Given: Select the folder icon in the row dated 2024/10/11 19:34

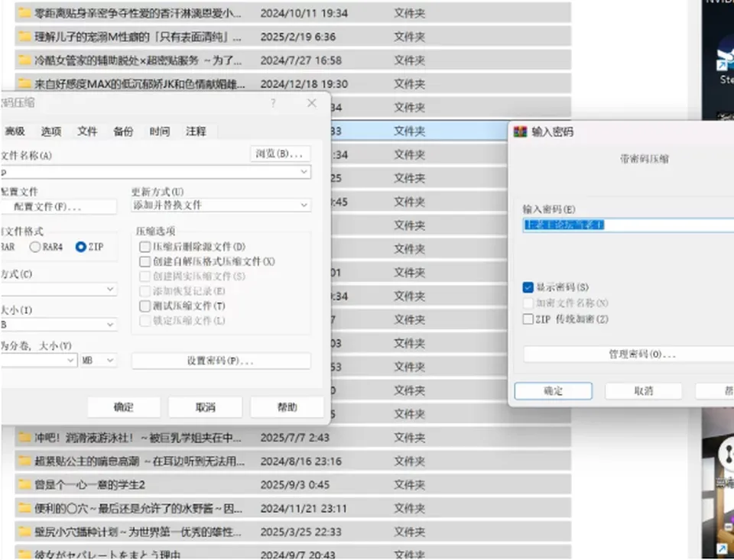Looking at the screenshot, I should click(24, 13).
